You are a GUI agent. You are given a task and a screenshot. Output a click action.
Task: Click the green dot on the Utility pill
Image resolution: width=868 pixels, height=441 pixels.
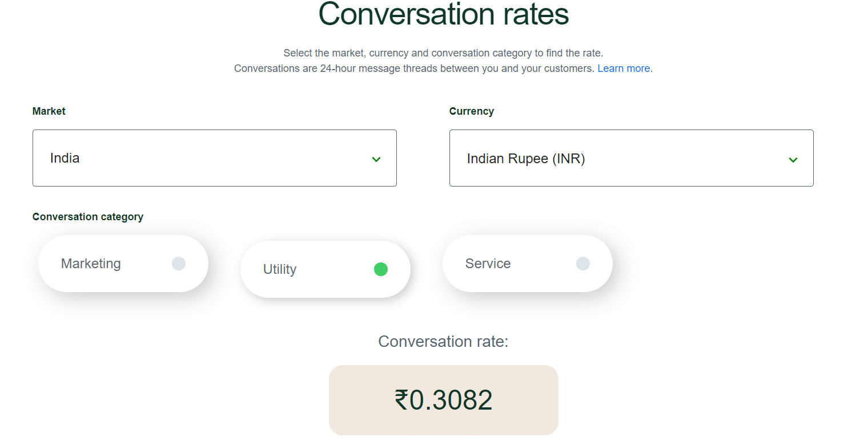tap(381, 269)
